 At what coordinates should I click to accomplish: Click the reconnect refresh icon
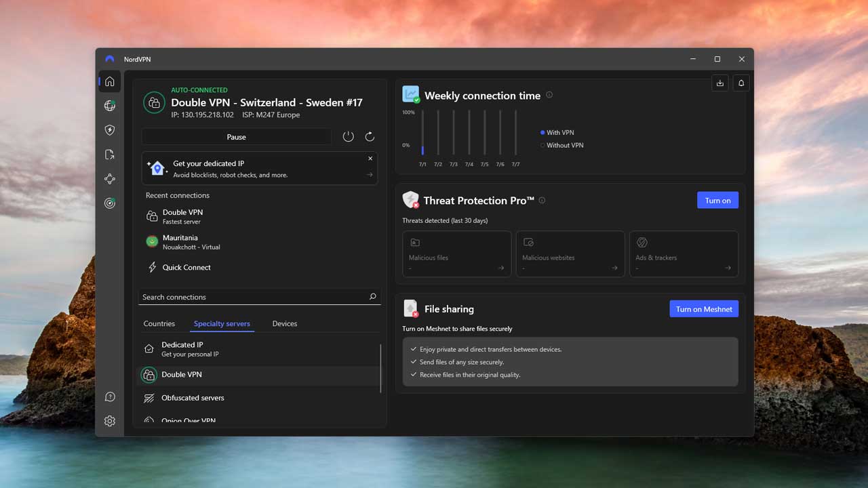[370, 137]
